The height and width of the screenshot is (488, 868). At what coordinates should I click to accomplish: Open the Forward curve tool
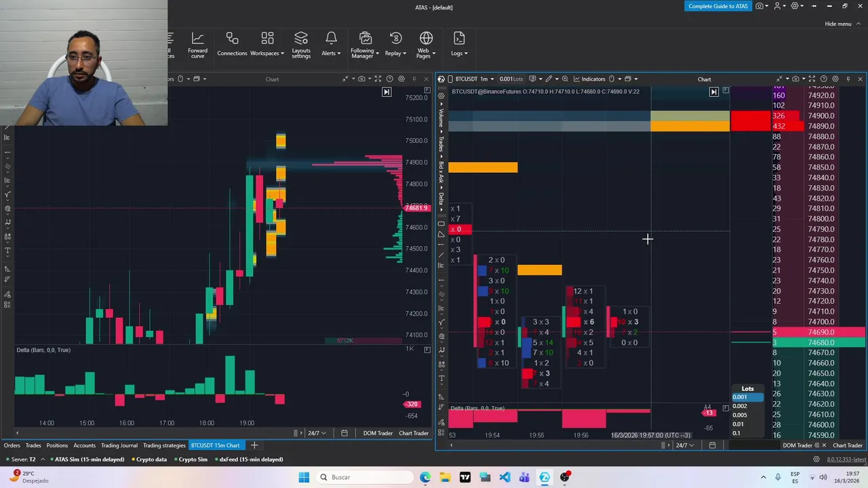click(197, 45)
